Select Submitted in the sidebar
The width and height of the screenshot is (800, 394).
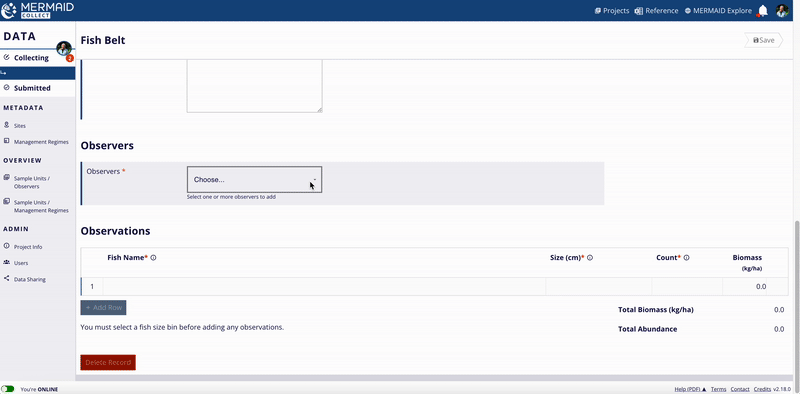32,88
